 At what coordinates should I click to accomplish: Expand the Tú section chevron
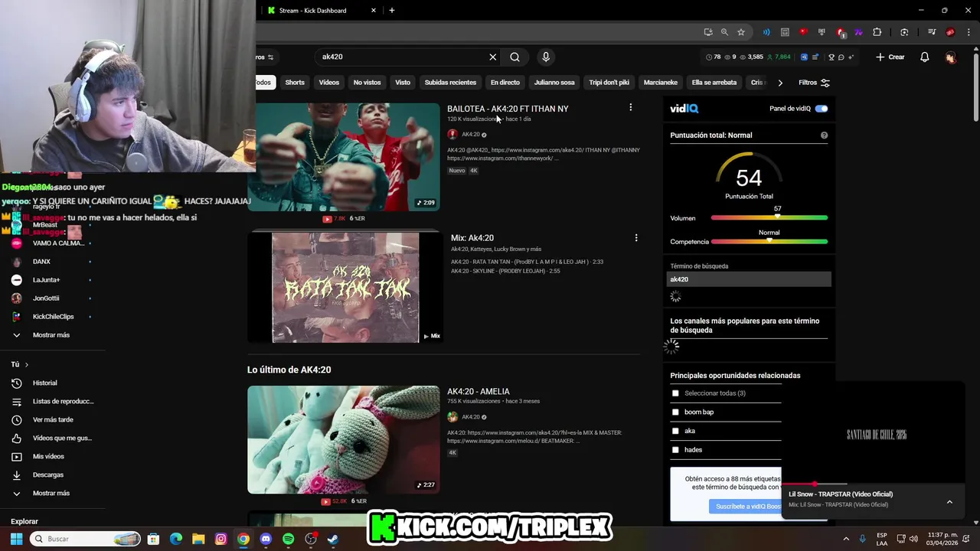tap(26, 364)
